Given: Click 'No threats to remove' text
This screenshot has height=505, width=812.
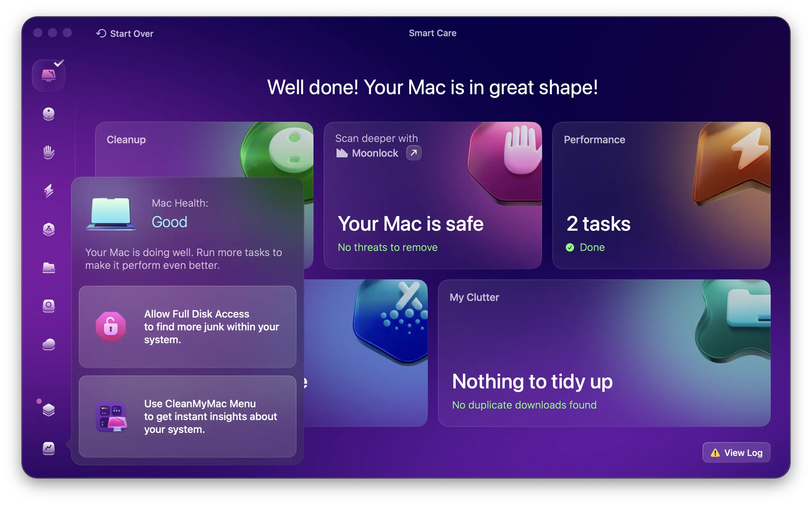Looking at the screenshot, I should 387,247.
